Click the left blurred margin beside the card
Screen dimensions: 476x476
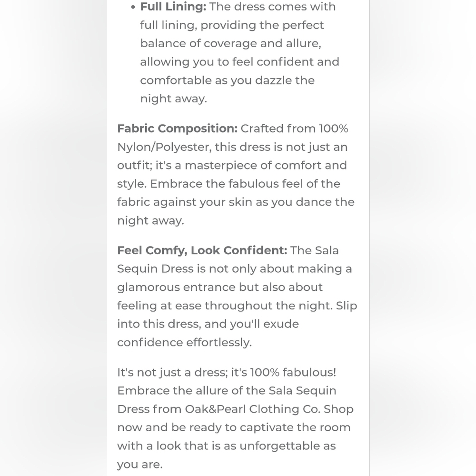pyautogui.click(x=53, y=238)
